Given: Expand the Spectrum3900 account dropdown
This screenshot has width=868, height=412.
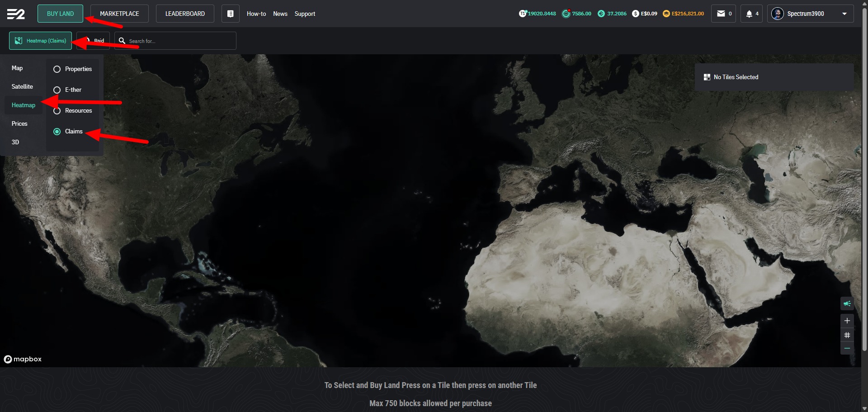Looking at the screenshot, I should (844, 14).
